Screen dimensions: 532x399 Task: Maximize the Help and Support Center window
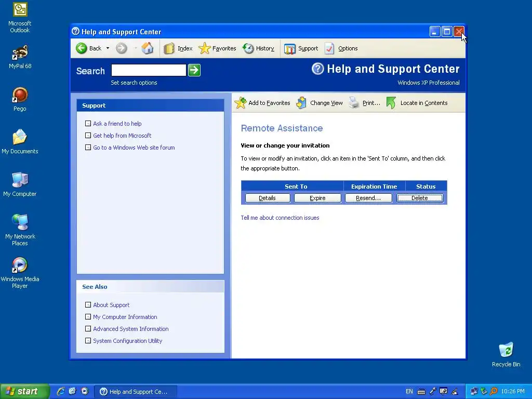(447, 32)
